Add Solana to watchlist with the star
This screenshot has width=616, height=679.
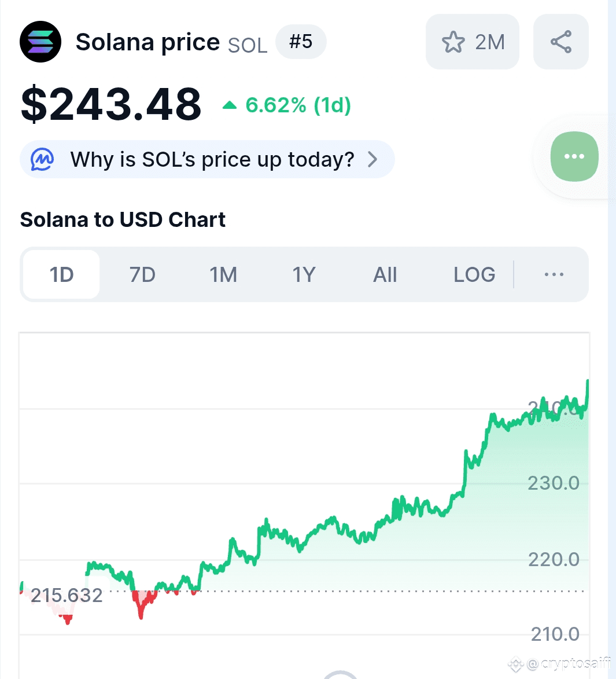pos(453,42)
